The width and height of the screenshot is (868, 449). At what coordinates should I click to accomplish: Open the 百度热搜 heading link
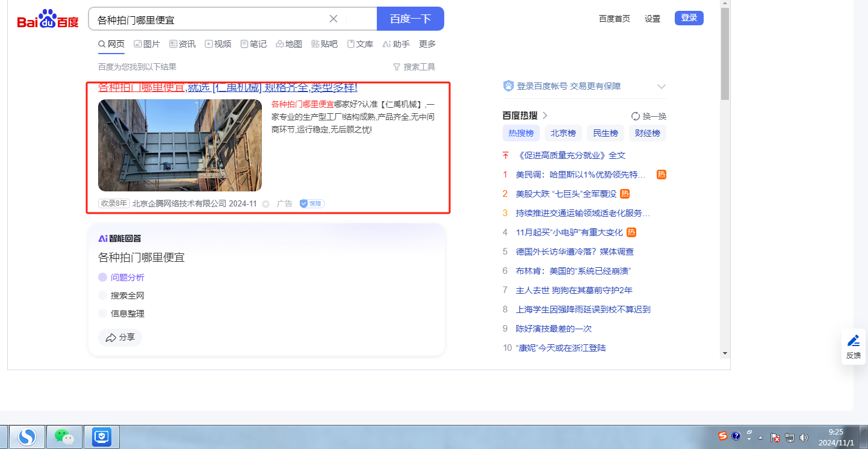pyautogui.click(x=525, y=116)
